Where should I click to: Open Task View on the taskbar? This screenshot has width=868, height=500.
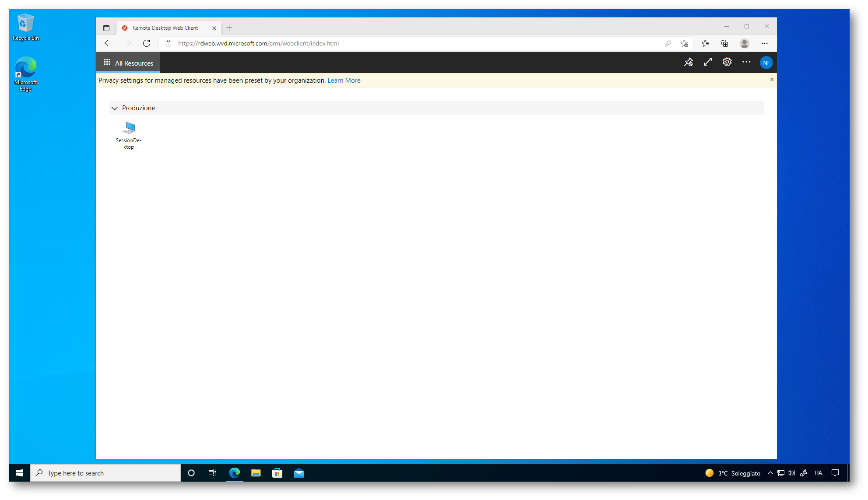[x=212, y=473]
